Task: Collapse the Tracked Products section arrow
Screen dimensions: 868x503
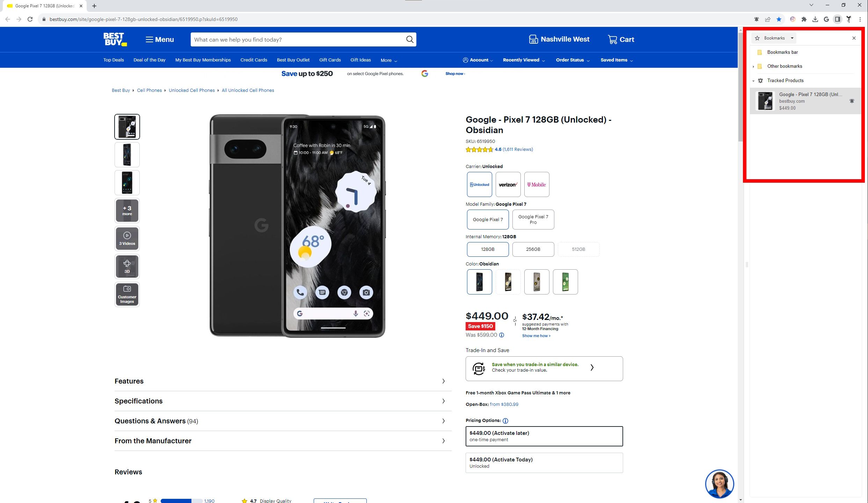Action: [x=753, y=81]
